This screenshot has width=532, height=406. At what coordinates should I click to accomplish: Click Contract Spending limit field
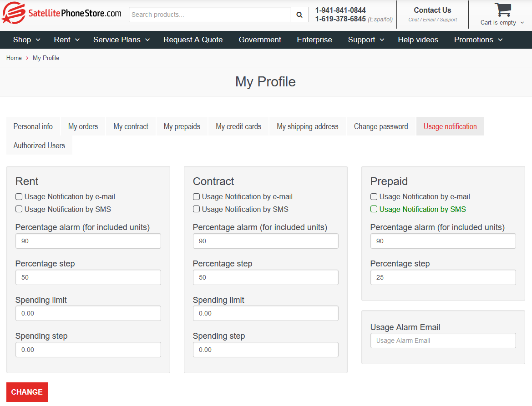coord(266,313)
